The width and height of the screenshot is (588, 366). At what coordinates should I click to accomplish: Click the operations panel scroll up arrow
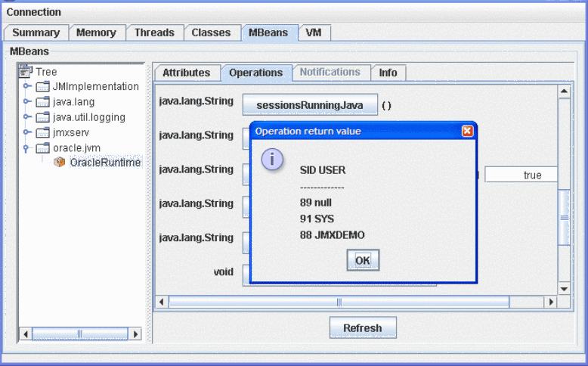coord(564,91)
